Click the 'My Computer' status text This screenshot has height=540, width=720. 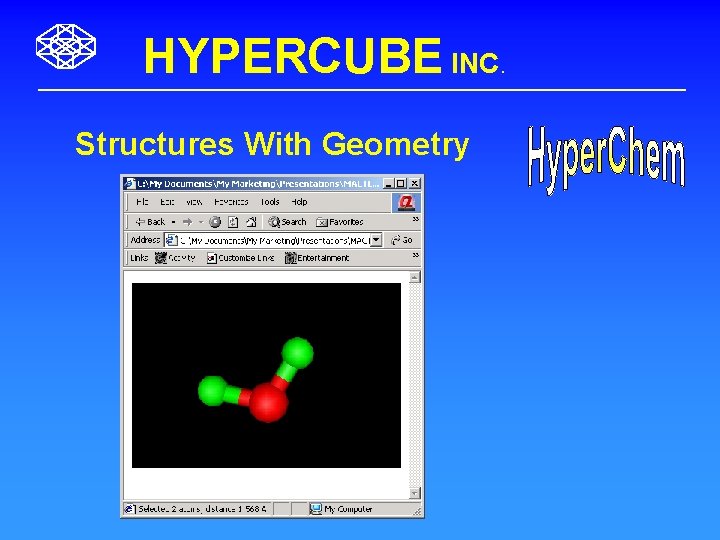pos(348,509)
